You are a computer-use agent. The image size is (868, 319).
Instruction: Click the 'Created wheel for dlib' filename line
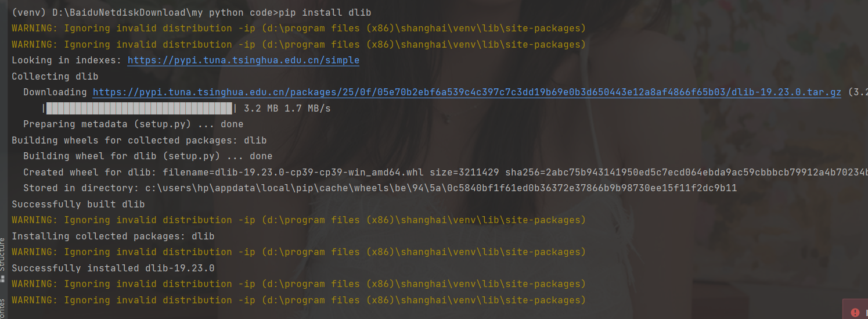pyautogui.click(x=445, y=172)
